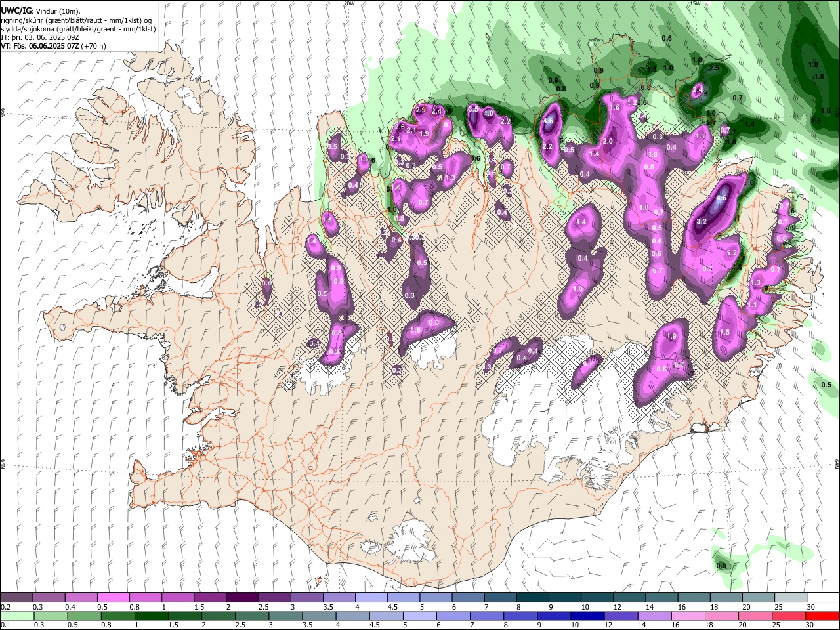Click the white swatch at the end of the top legend row
The width and height of the screenshot is (840, 630).
pyautogui.click(x=822, y=598)
